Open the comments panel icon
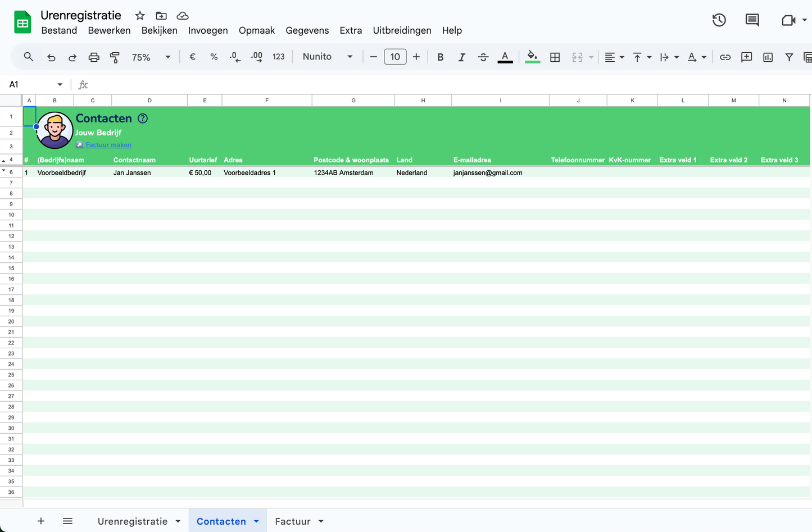Image resolution: width=812 pixels, height=532 pixels. [752, 20]
